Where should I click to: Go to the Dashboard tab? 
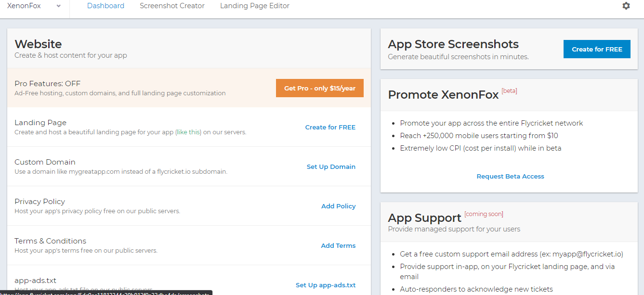coord(105,6)
